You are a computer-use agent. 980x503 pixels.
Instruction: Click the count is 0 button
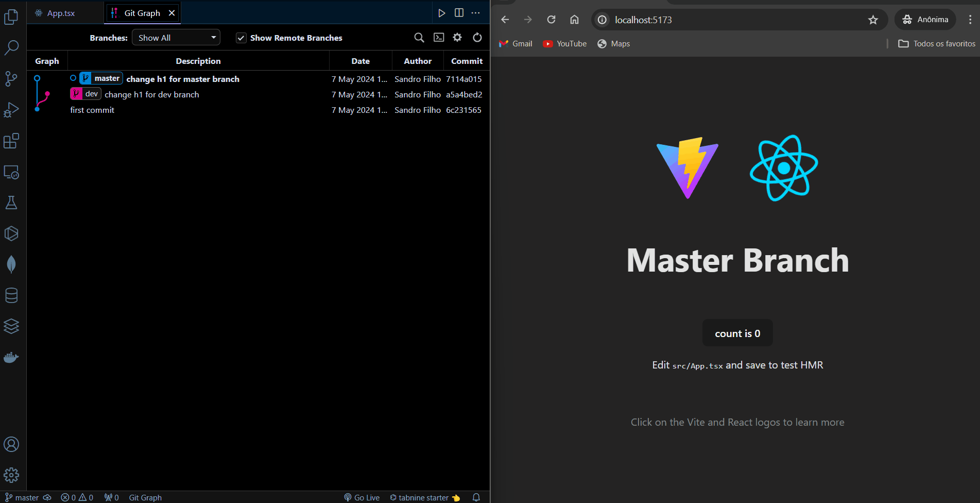pyautogui.click(x=737, y=333)
